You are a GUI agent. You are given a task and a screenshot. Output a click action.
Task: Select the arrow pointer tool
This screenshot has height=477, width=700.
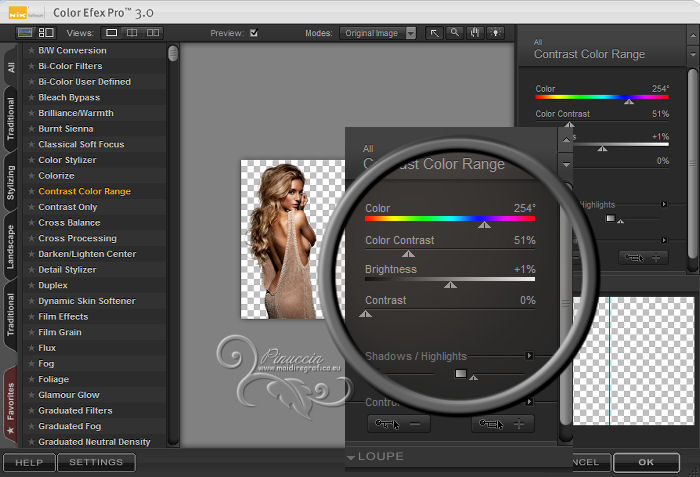(435, 33)
